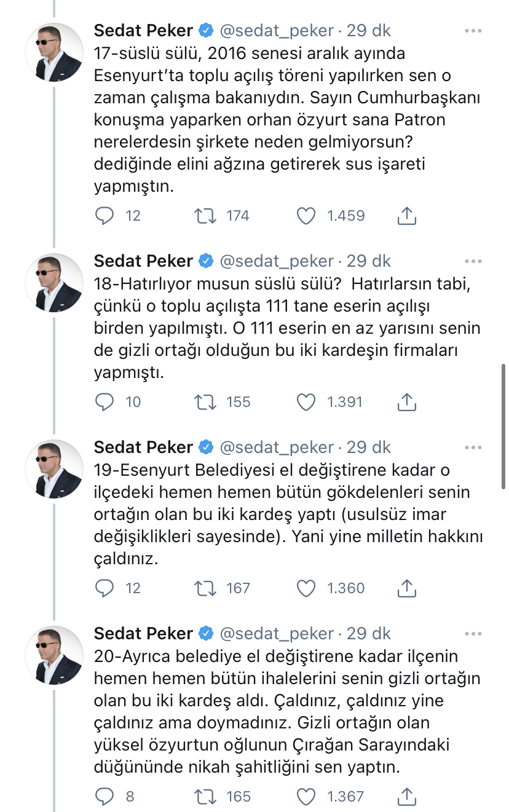Share tweet 17 via share icon
The image size is (509, 812).
[x=407, y=215]
